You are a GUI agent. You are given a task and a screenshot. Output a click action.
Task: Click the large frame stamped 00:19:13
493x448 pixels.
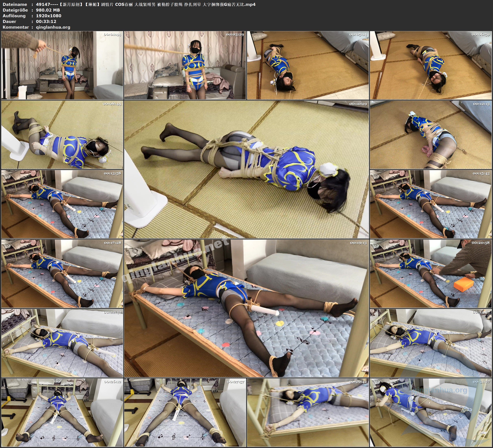click(246, 308)
